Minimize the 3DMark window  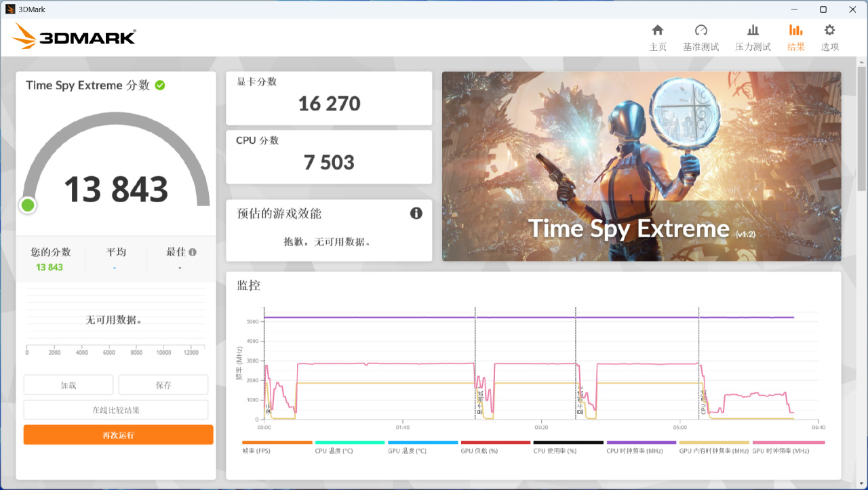pos(794,9)
